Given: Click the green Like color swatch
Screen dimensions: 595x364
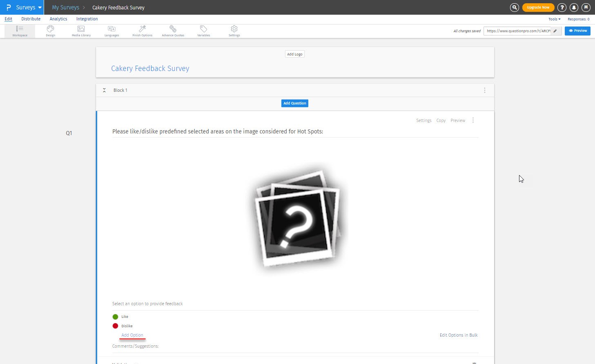Looking at the screenshot, I should coord(115,317).
